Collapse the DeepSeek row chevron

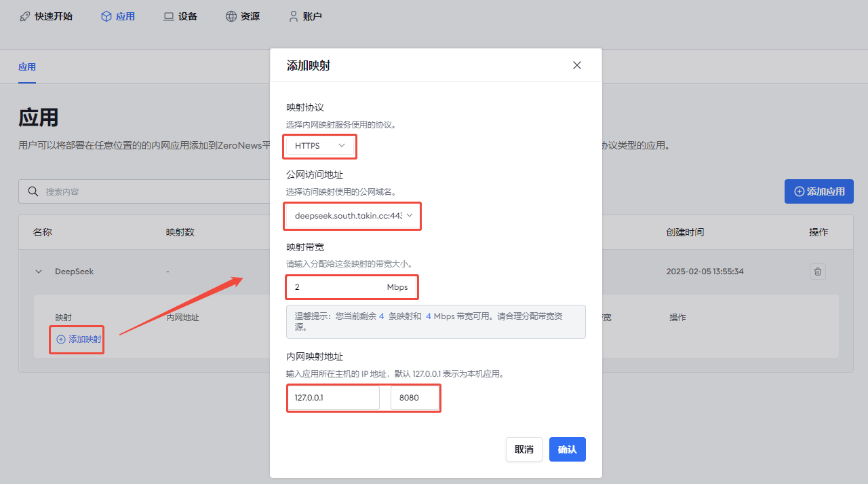(39, 272)
